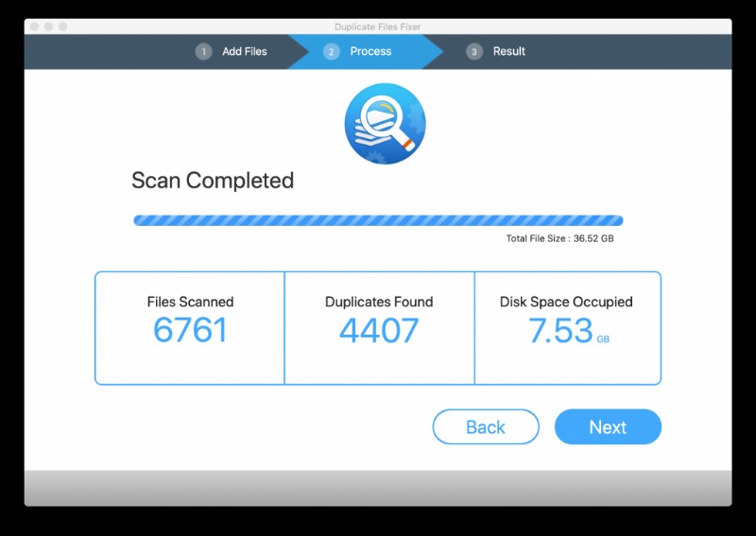Image resolution: width=756 pixels, height=536 pixels.
Task: Click the Files Scanned count 6761
Action: pos(190,331)
